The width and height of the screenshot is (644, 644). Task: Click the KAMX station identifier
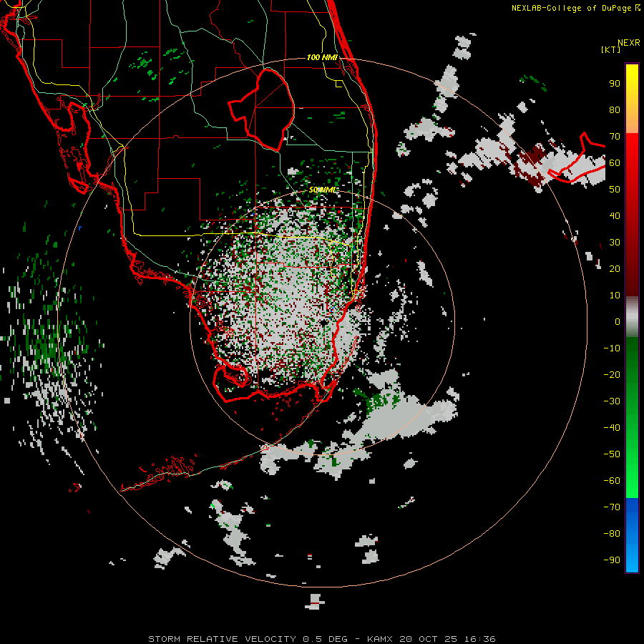click(379, 639)
